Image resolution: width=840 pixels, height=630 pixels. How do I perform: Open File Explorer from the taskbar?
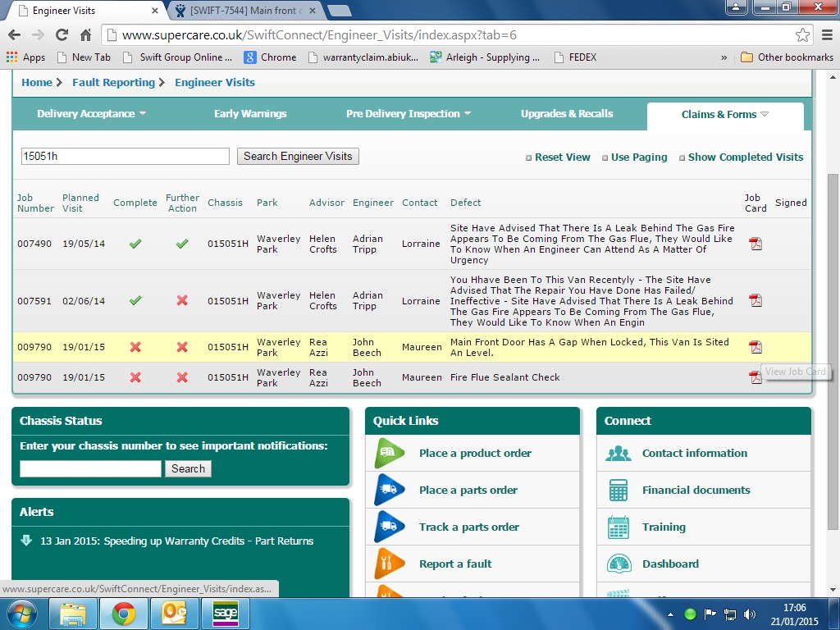point(73,614)
